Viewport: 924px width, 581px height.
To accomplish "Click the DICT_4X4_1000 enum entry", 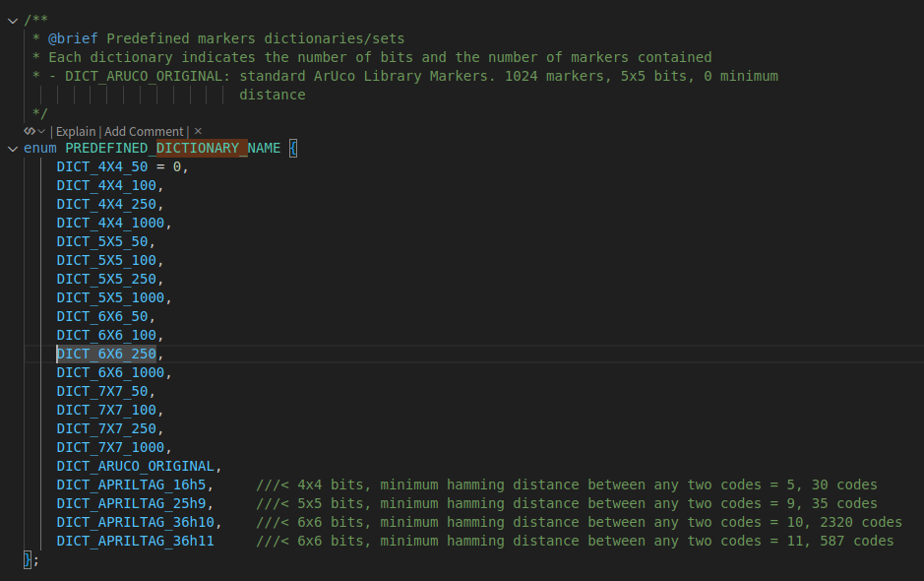I will tap(110, 224).
